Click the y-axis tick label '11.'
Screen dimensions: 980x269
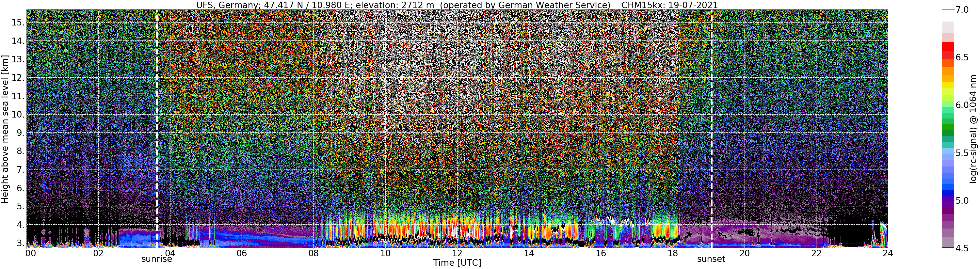18,96
